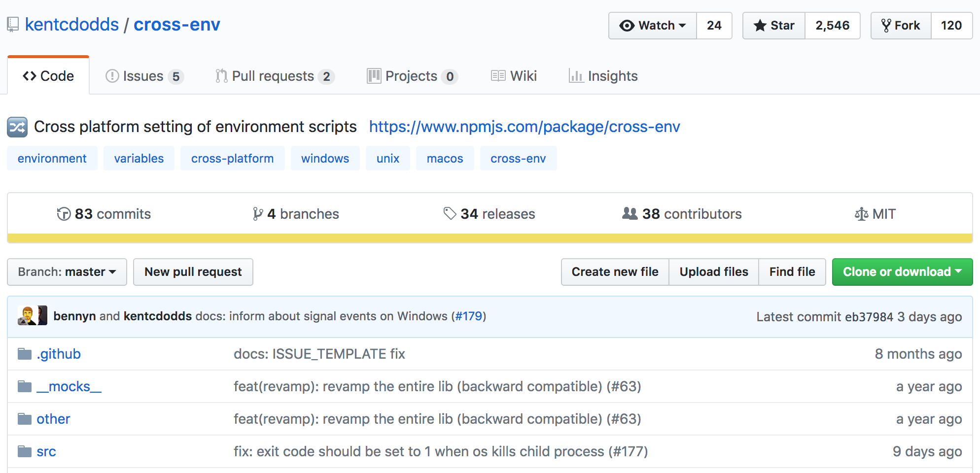Open the .github folder
This screenshot has width=980, height=473.
pos(59,354)
